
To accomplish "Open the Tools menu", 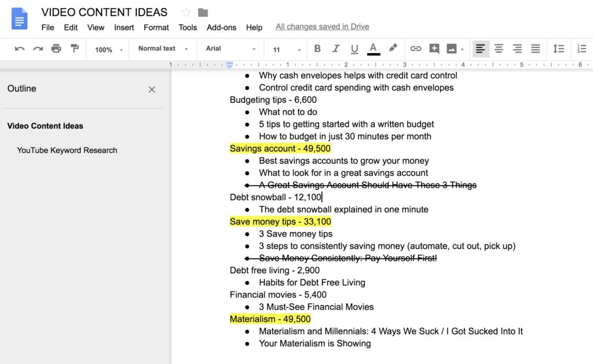I will [x=188, y=28].
